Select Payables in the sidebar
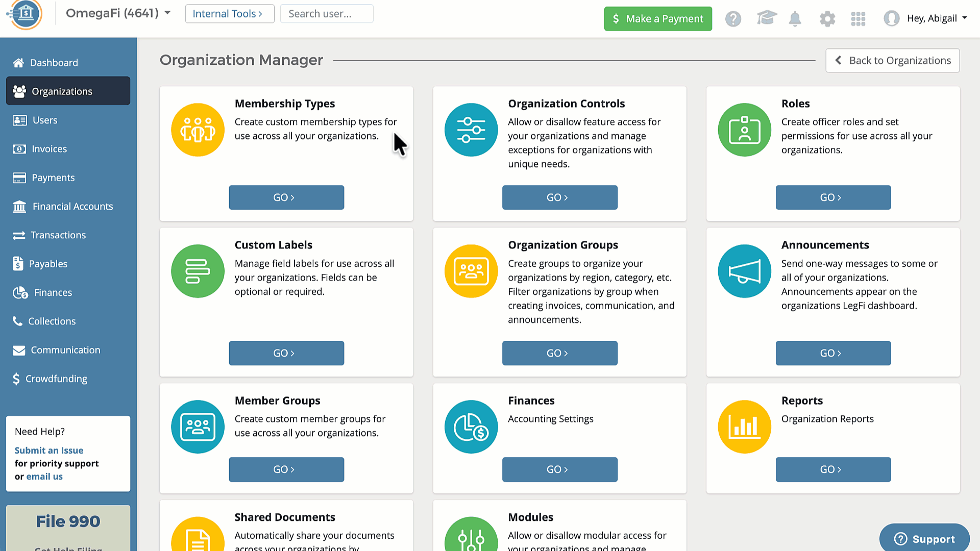Image resolution: width=980 pixels, height=551 pixels. pos(48,264)
